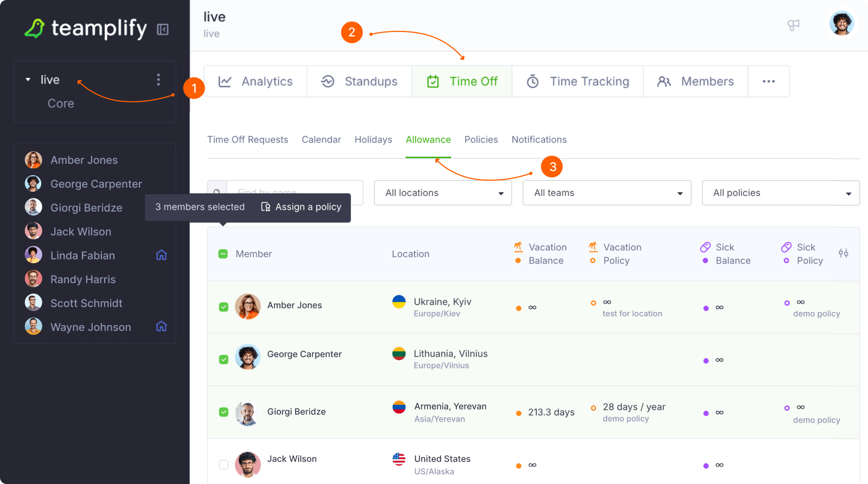Select Randy Harris in sidebar
Viewport: 868px width, 484px height.
(x=82, y=279)
